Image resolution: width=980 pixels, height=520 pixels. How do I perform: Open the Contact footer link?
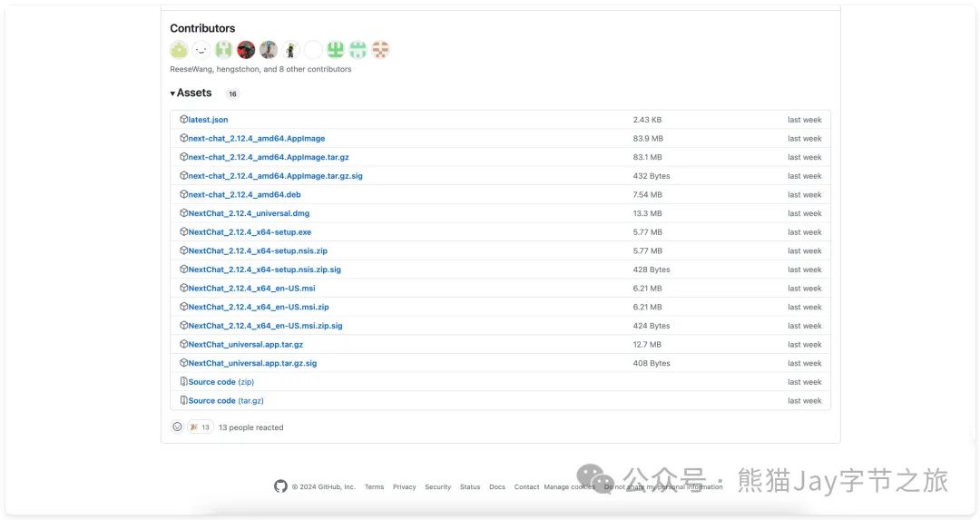[527, 486]
